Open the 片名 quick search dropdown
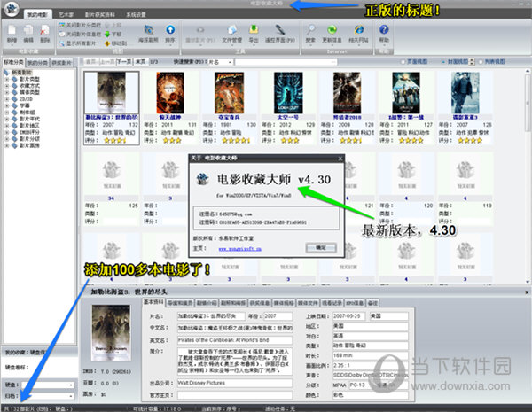Image resolution: width=532 pixels, height=412 pixels. coord(230,62)
